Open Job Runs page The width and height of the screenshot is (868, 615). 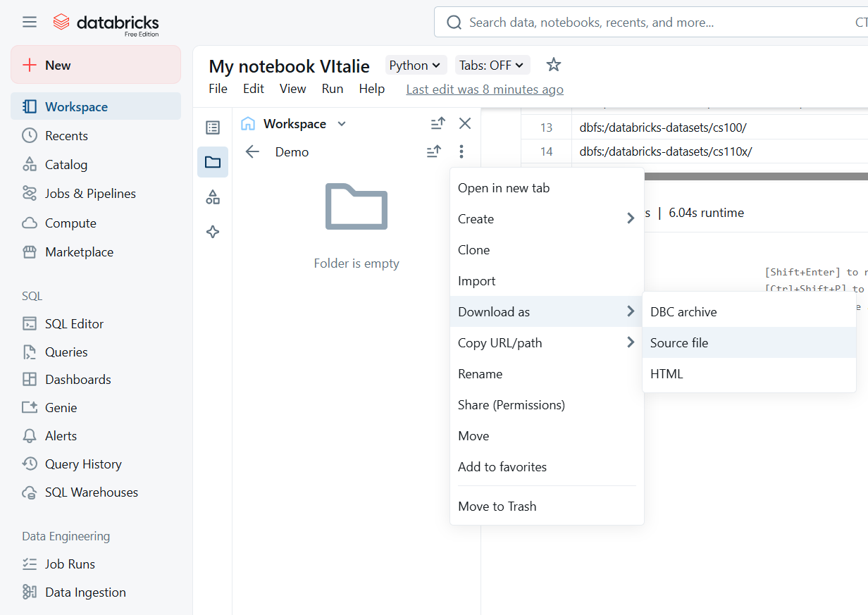click(x=96, y=564)
